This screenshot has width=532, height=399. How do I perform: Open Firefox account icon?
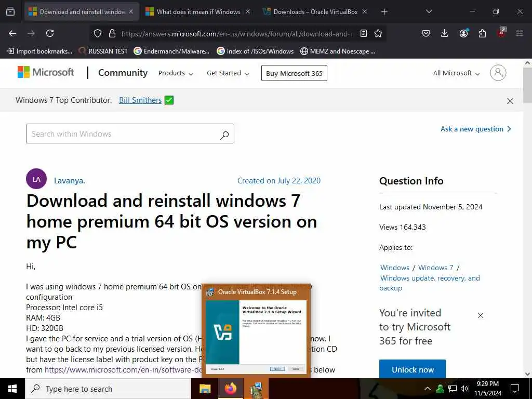[463, 33]
